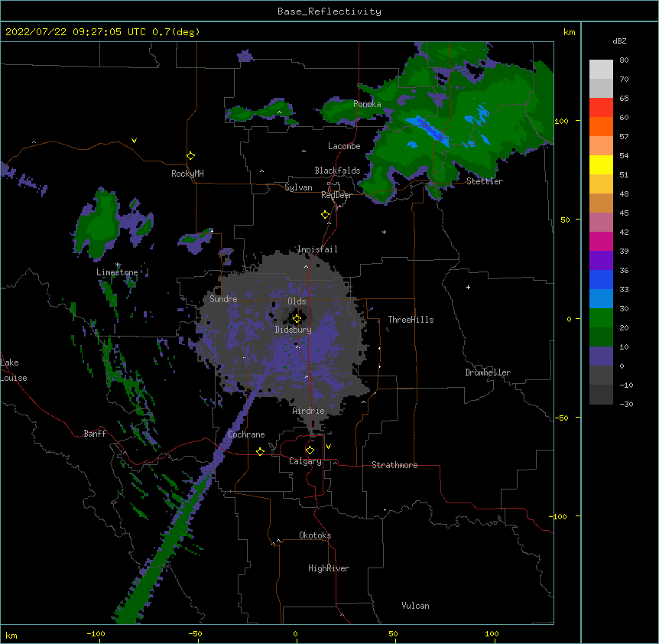This screenshot has height=644, width=659.
Task: Click the RedDeer city label
Action: [336, 195]
